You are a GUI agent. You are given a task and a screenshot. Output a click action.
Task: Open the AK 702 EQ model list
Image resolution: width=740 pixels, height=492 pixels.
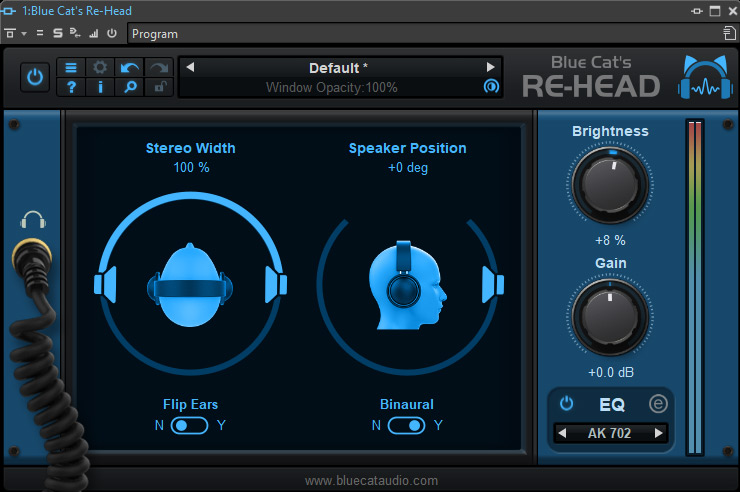tap(611, 433)
